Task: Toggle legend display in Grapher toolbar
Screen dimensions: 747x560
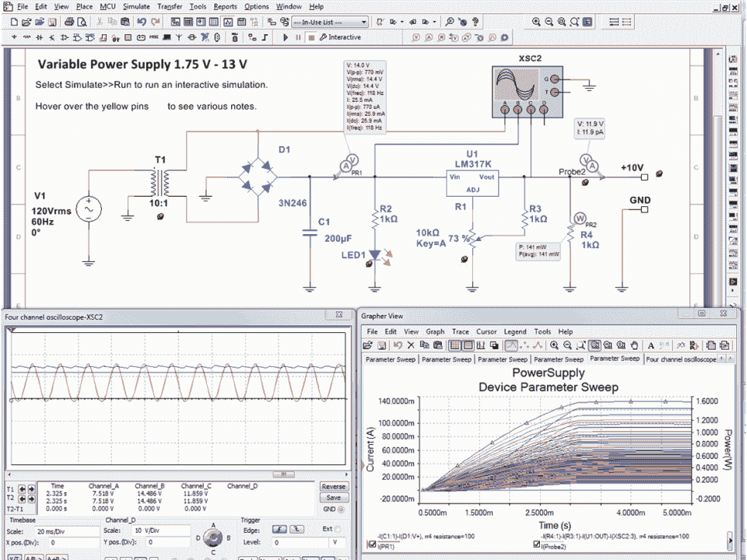Action: point(468,345)
